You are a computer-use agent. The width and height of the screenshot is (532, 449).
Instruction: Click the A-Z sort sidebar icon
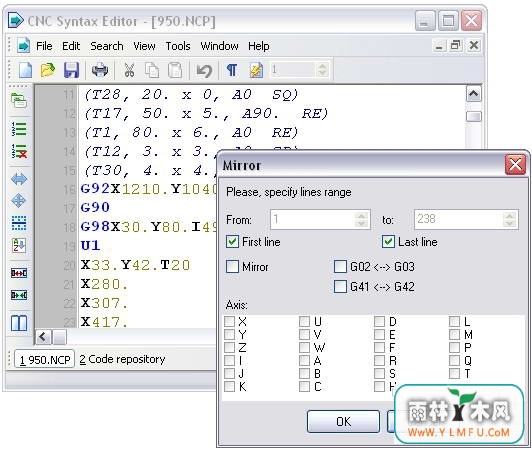19,245
